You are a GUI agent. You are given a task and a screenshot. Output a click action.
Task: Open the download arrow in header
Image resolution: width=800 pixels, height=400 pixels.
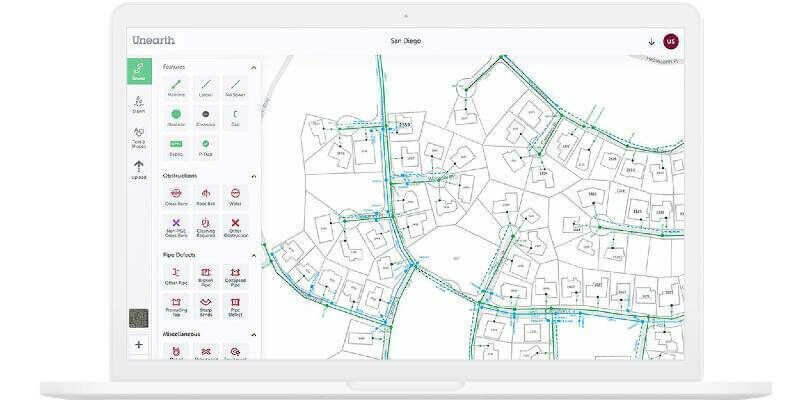tap(652, 42)
